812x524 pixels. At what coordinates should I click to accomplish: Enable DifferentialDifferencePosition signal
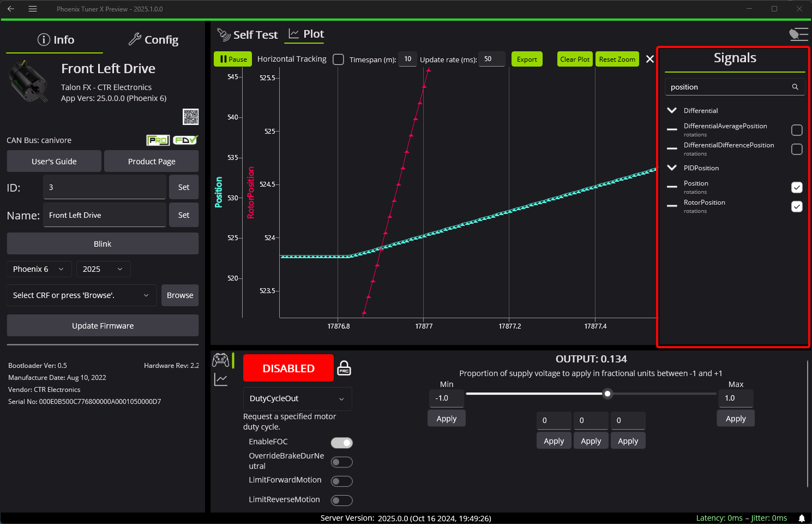(797, 149)
